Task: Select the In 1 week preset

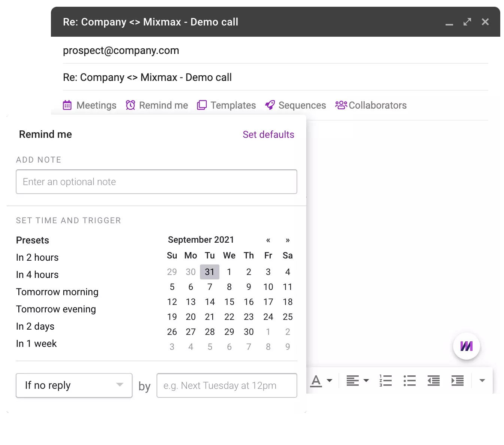Action: 36,344
